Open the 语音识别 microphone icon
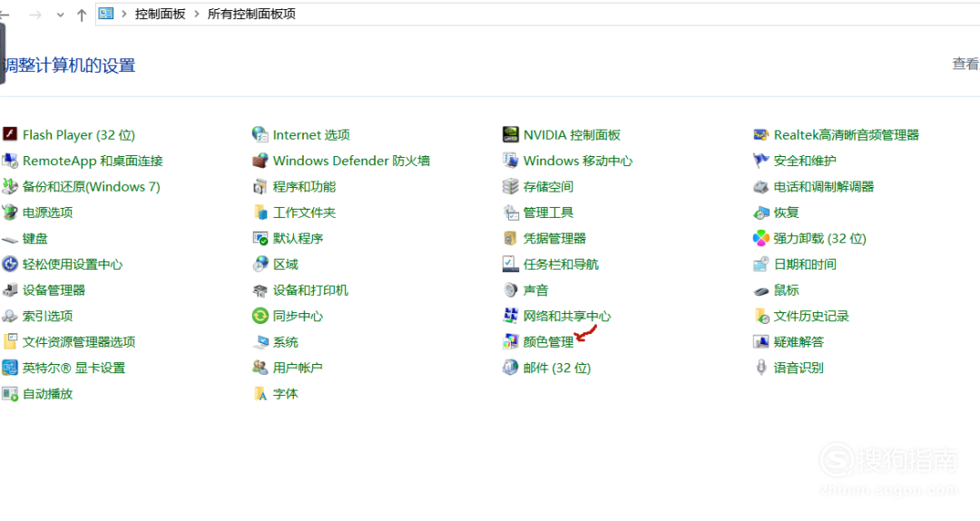The width and height of the screenshot is (980, 521). [x=760, y=367]
